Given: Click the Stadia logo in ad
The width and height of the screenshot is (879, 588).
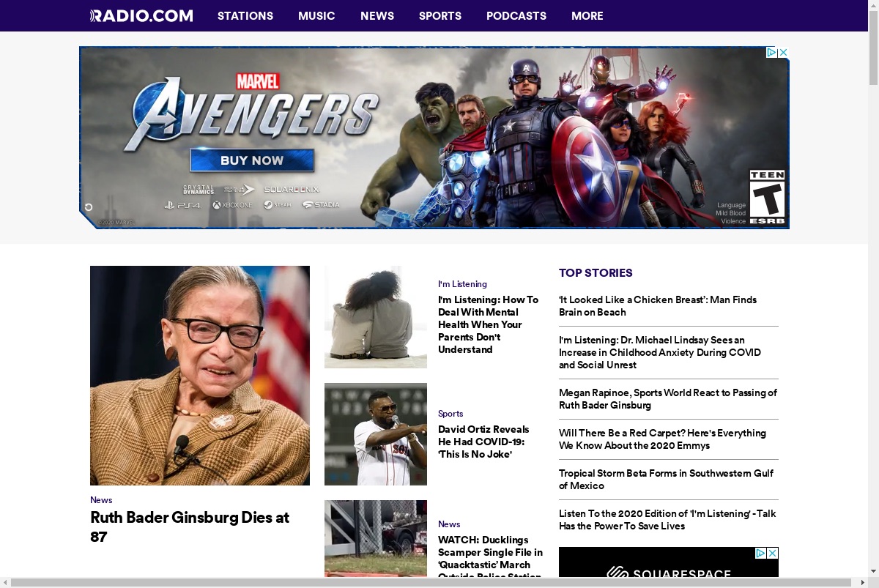Looking at the screenshot, I should point(322,205).
